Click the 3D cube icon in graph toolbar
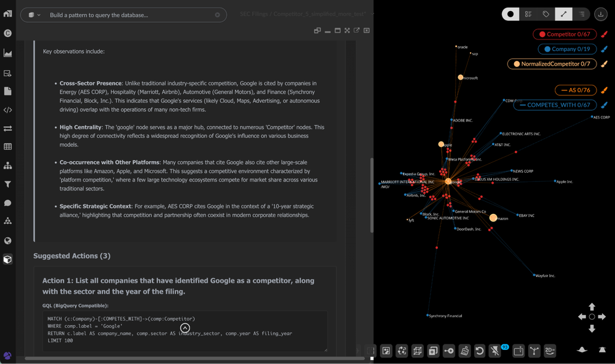The width and height of the screenshot is (615, 364). [418, 351]
